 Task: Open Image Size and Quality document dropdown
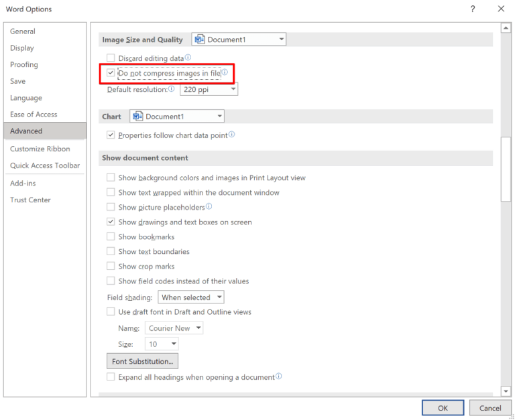click(239, 40)
